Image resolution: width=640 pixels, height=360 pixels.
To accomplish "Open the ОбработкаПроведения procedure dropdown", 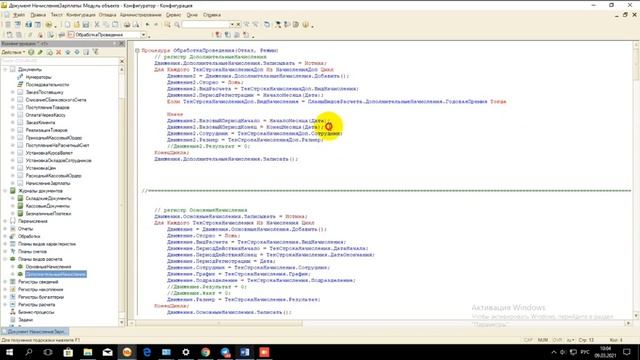I will [143, 35].
